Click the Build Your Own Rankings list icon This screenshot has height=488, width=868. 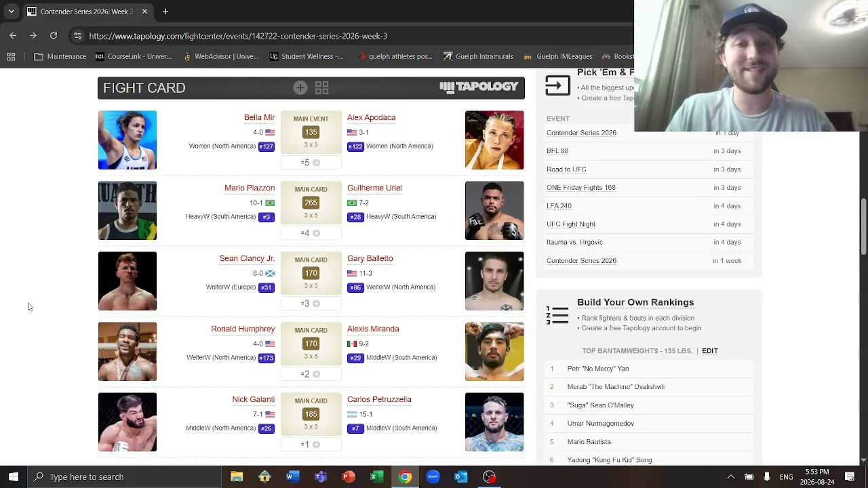557,315
